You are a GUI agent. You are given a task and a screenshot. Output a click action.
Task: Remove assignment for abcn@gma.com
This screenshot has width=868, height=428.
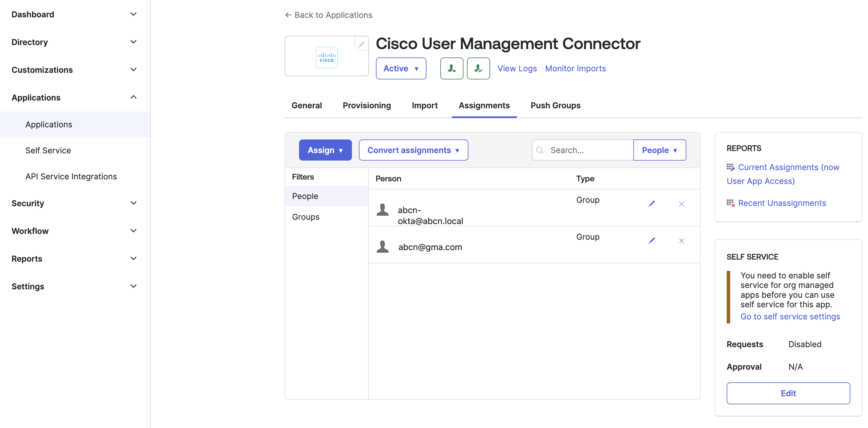click(x=681, y=241)
